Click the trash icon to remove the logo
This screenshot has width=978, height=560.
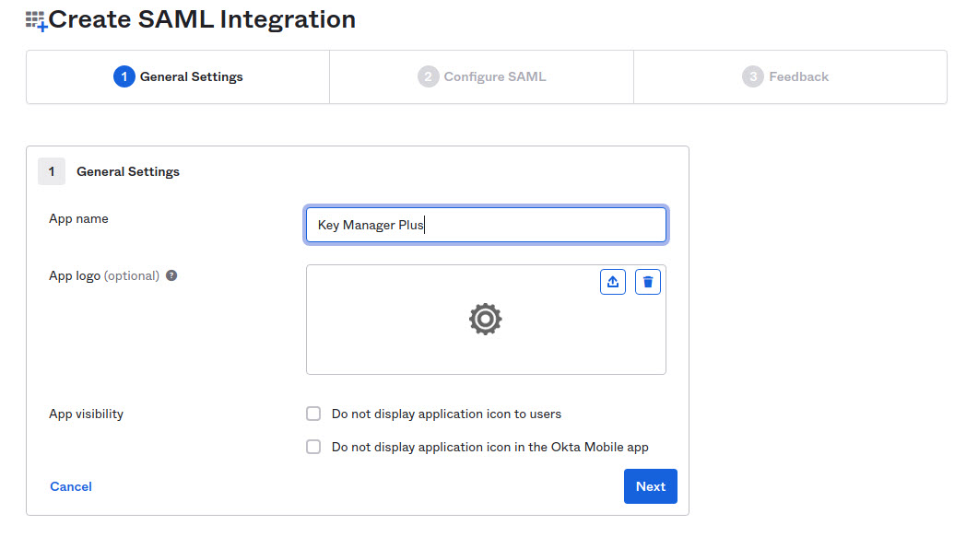click(x=648, y=281)
